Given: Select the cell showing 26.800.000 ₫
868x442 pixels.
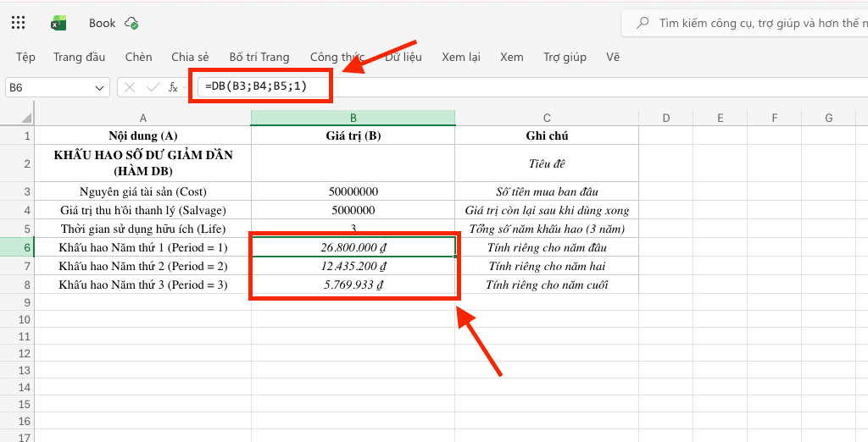Looking at the screenshot, I should click(x=353, y=247).
